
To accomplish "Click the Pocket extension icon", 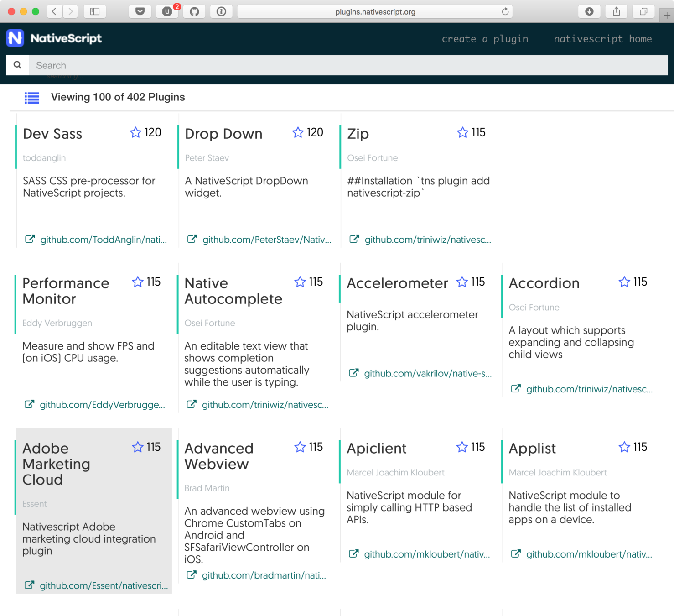I will [140, 11].
